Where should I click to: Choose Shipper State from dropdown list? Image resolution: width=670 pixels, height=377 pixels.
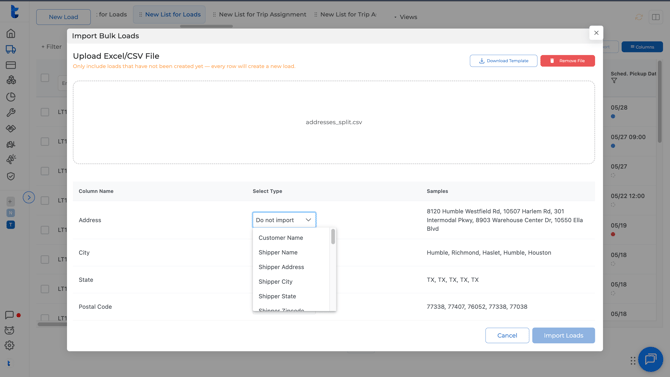[x=277, y=296]
